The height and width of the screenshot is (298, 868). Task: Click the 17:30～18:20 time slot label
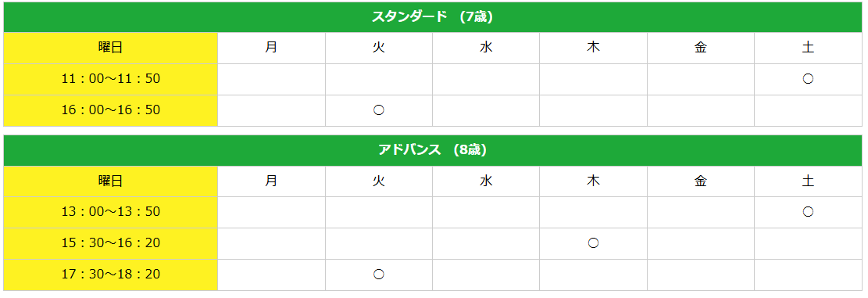pyautogui.click(x=111, y=275)
